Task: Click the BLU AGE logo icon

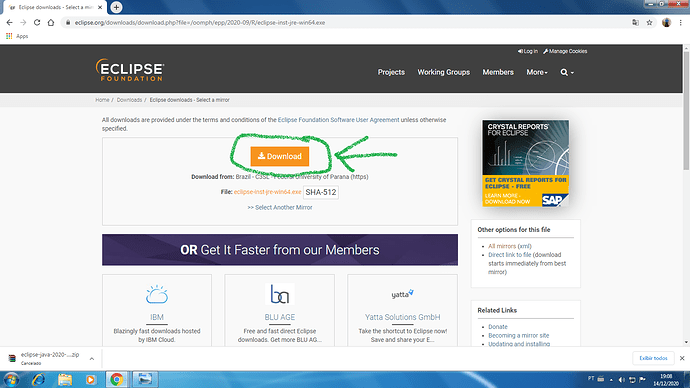Action: (x=279, y=294)
